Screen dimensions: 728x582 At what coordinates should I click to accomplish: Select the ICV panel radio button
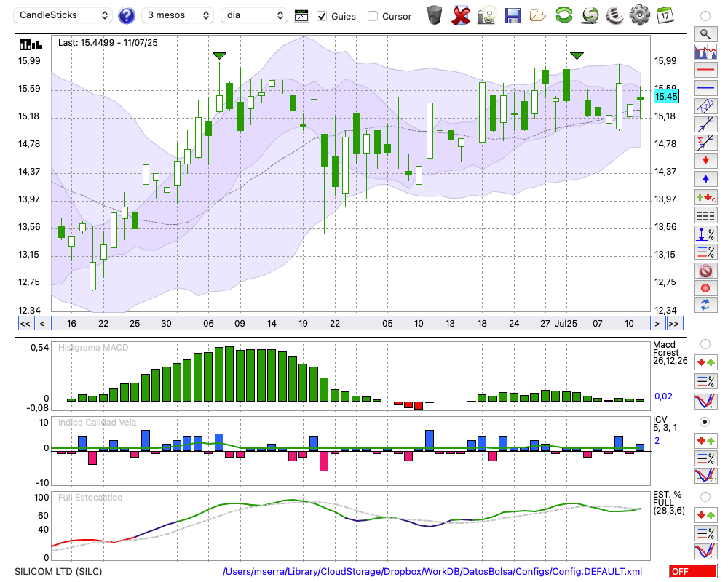coord(705,422)
